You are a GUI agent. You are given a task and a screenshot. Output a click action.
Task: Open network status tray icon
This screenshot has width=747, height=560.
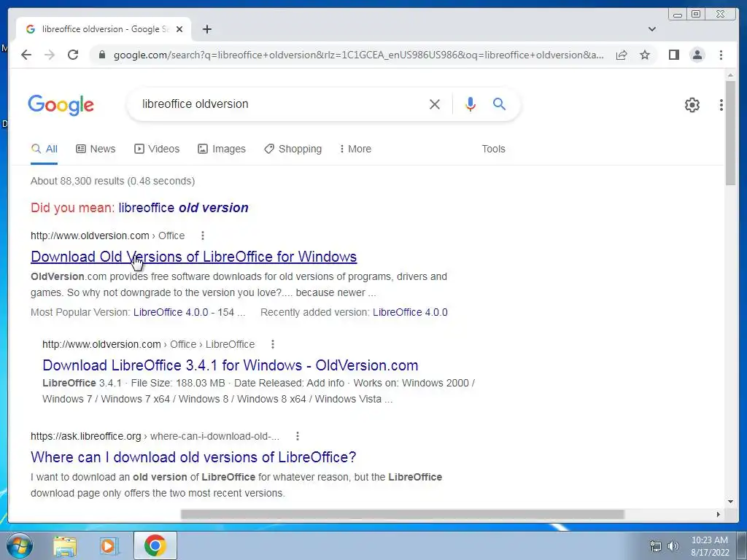[656, 546]
